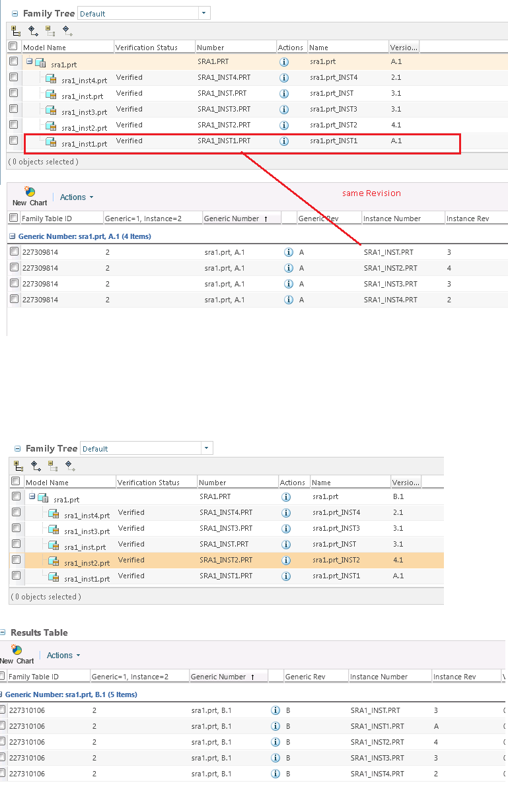The image size is (508, 812).
Task: Click Expand Selected icon in A.1 Family Tree toolbar
Action: click(x=34, y=31)
